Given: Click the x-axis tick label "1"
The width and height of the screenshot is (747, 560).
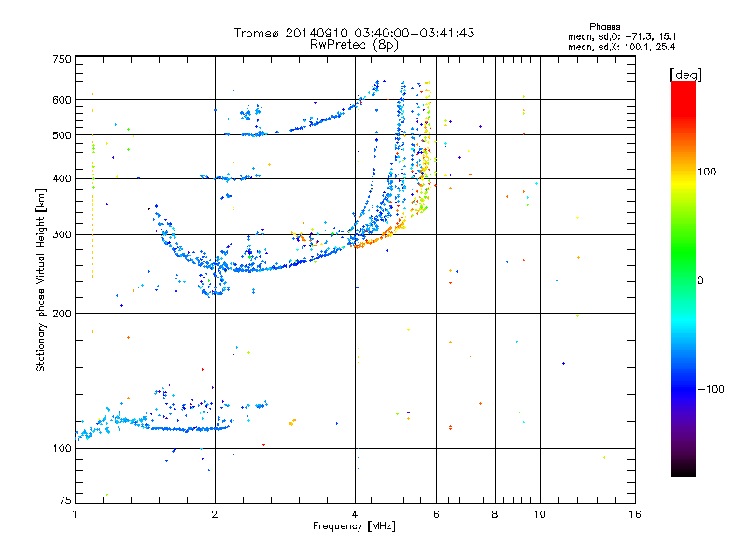Looking at the screenshot, I should tap(75, 514).
